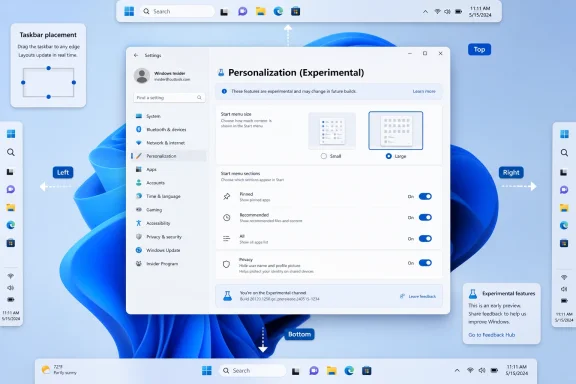Open the weather widget on bottom taskbar
The width and height of the screenshot is (576, 384).
tap(59, 370)
